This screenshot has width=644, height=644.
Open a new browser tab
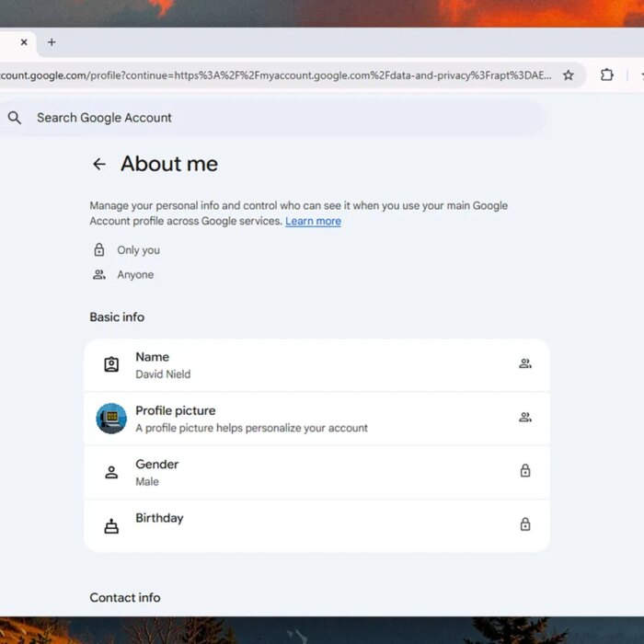tap(52, 42)
